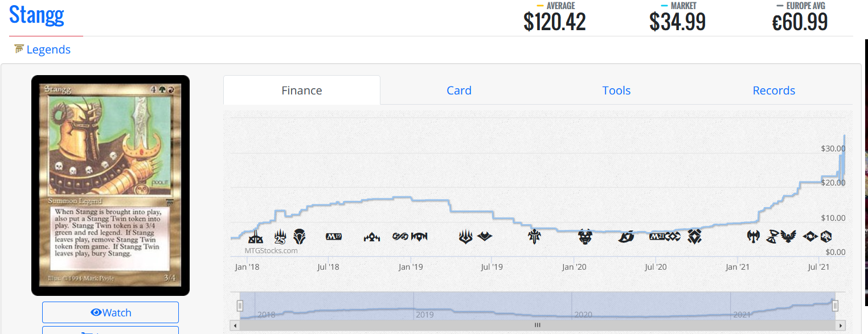Click the right range handle of the navigator
The image size is (868, 334).
pos(835,306)
